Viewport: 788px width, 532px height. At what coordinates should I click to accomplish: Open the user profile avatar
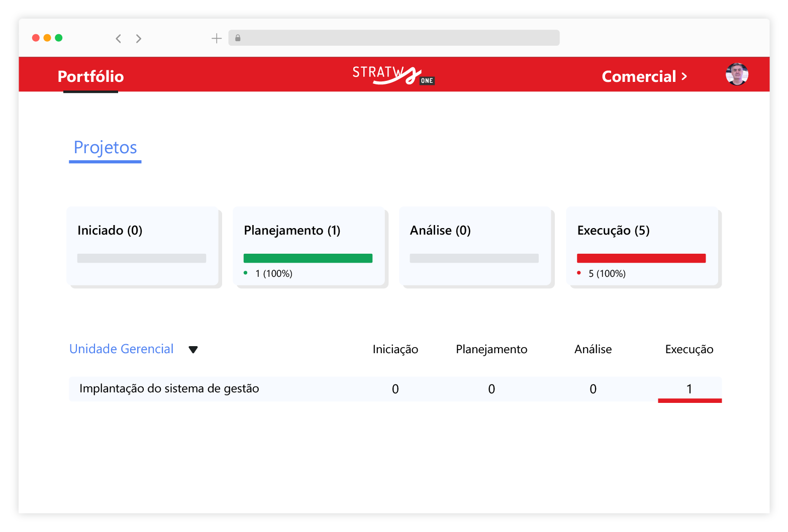(737, 74)
